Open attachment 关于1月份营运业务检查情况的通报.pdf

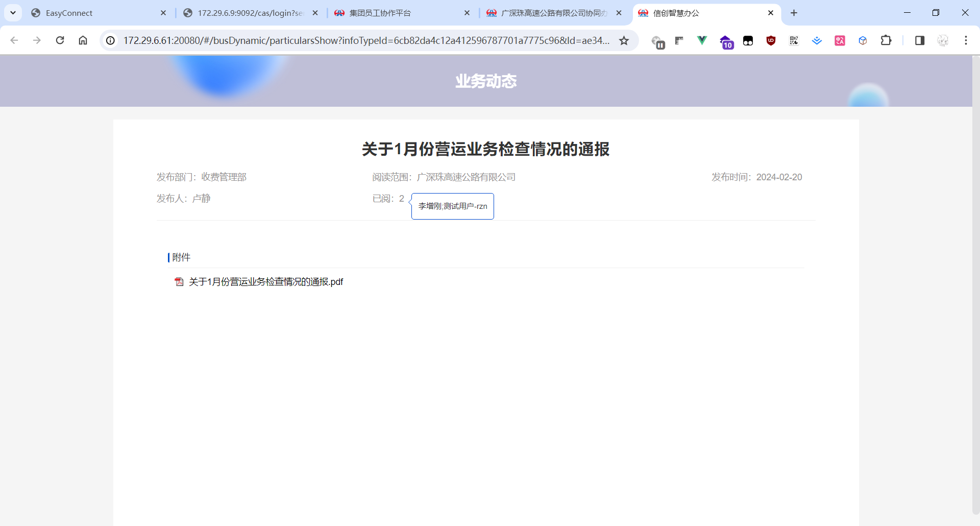click(x=266, y=282)
